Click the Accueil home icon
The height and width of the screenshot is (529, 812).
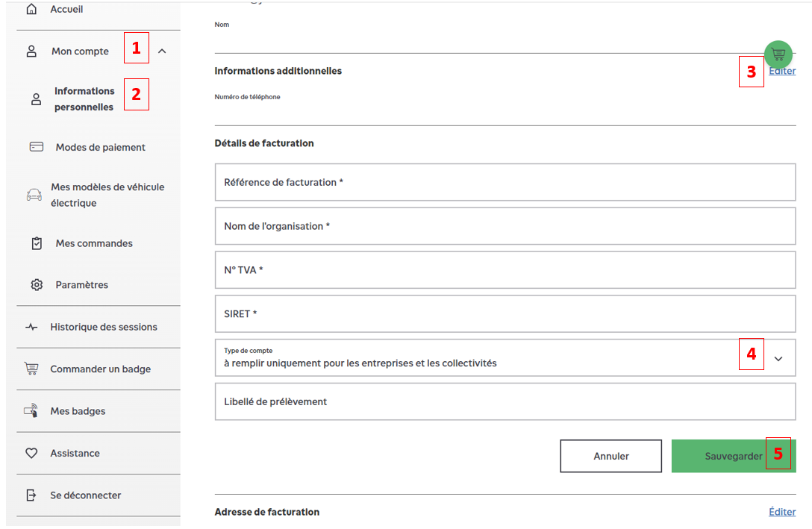pos(31,9)
